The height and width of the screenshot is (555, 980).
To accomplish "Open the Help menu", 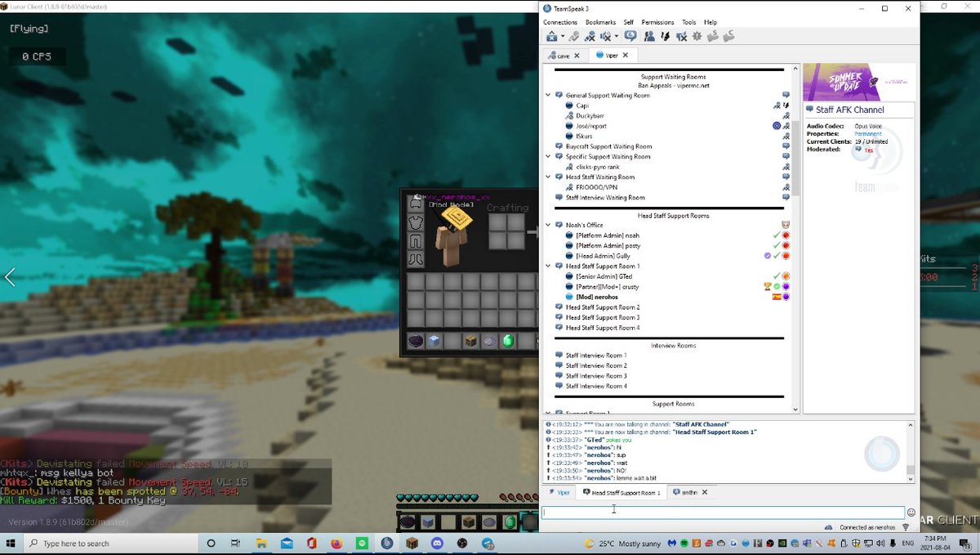I will pyautogui.click(x=710, y=22).
